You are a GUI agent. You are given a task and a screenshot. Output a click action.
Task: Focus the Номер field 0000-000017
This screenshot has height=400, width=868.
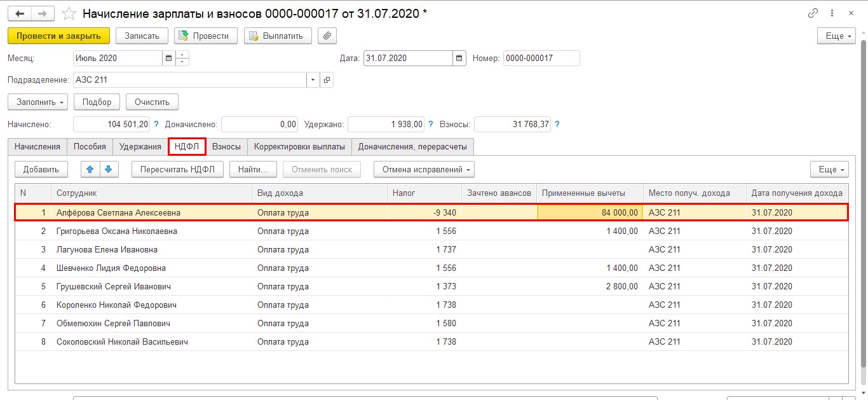pos(541,59)
